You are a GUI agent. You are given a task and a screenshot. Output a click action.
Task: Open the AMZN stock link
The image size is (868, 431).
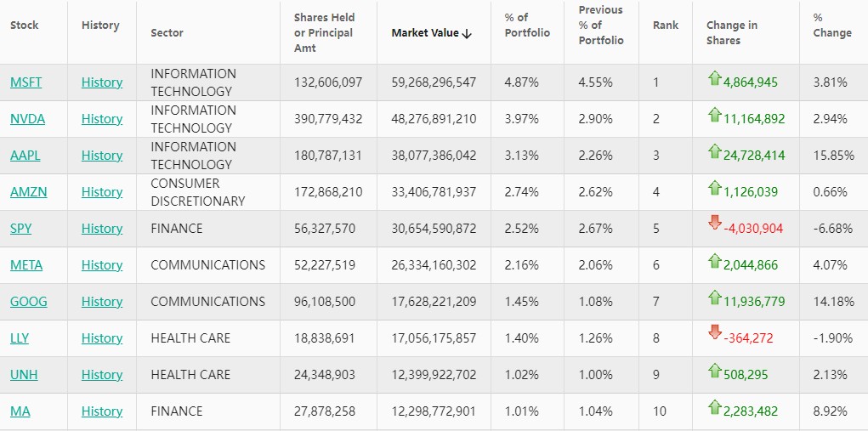(x=28, y=192)
